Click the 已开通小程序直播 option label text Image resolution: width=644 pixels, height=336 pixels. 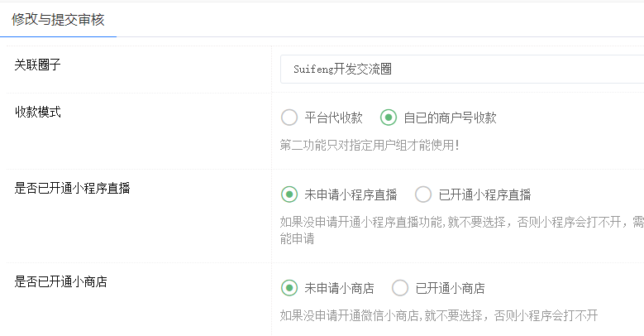[484, 195]
